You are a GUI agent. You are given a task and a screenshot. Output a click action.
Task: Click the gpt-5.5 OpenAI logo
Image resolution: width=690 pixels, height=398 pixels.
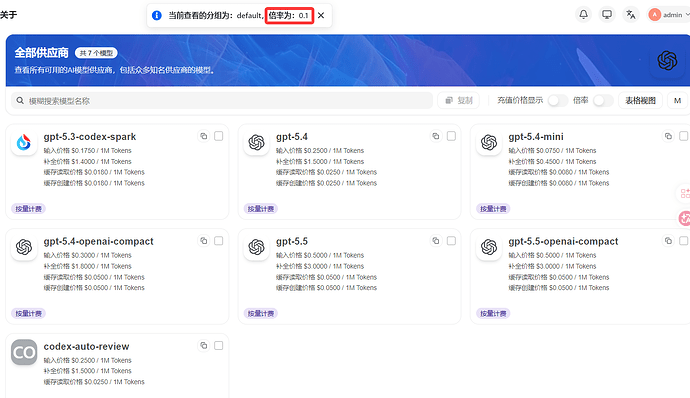(x=257, y=247)
